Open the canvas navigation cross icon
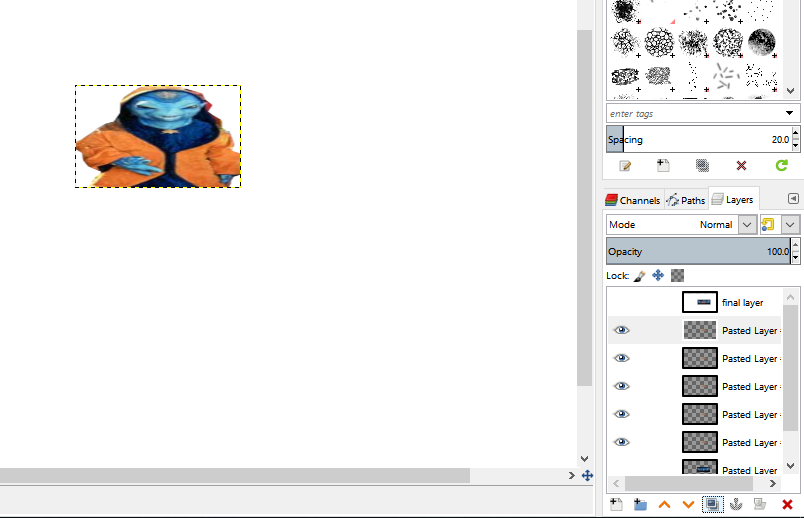 [x=588, y=475]
